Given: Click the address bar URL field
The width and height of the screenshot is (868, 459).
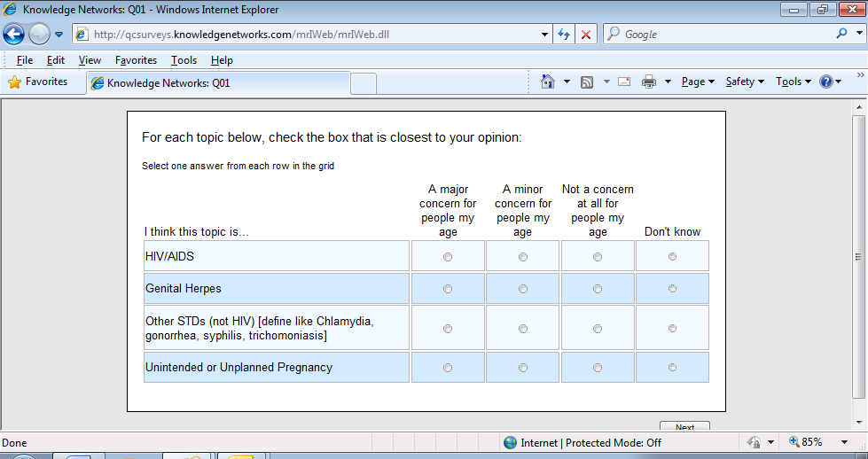Looking at the screenshot, I should [313, 35].
